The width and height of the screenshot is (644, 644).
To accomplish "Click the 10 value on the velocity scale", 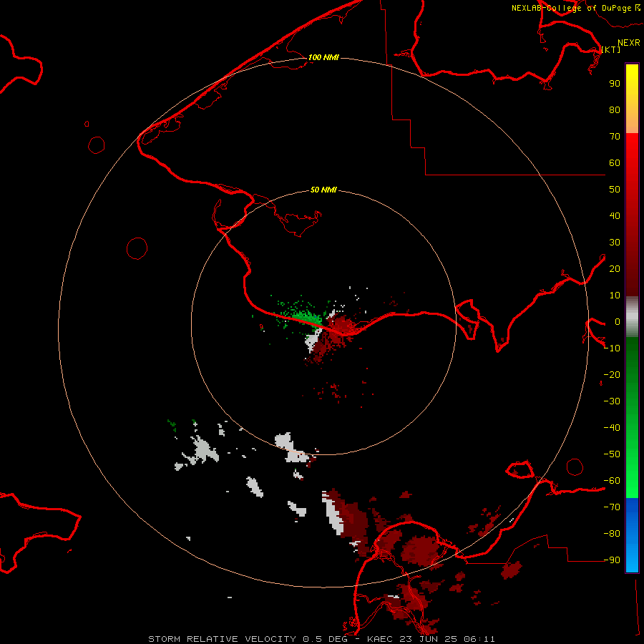I will [x=615, y=296].
